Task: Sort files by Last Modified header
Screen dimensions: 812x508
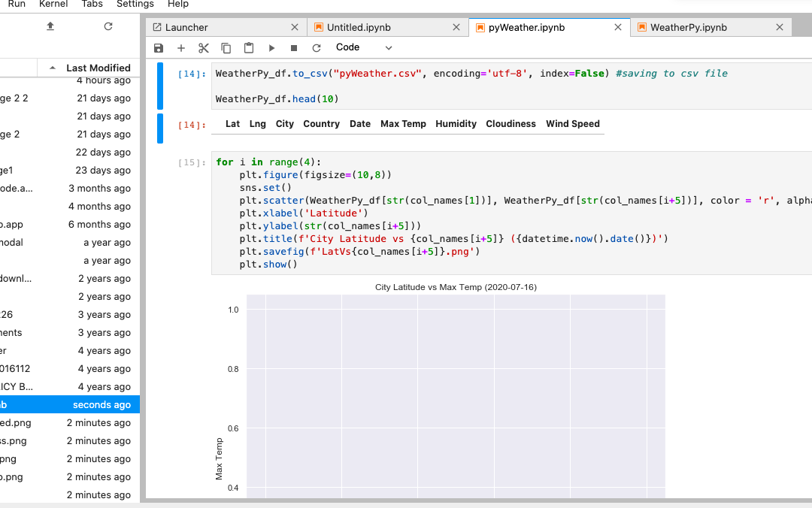Action: click(x=98, y=68)
